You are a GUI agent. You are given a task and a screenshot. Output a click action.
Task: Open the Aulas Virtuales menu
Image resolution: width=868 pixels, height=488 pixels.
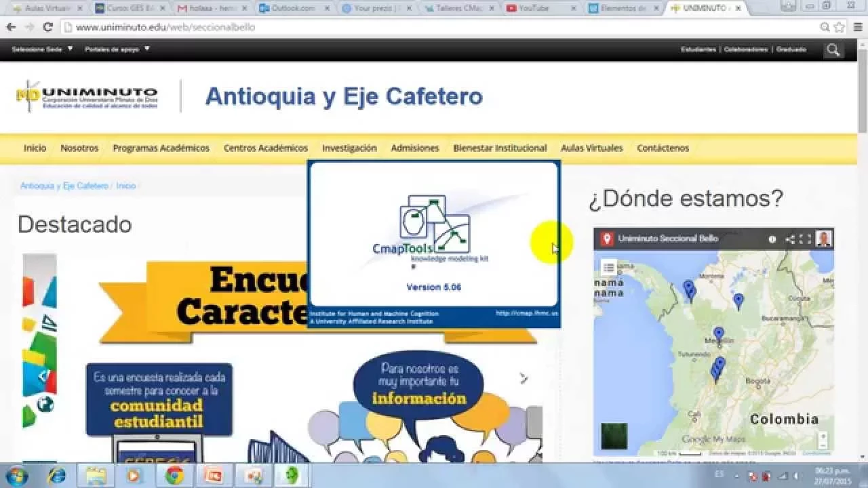591,148
